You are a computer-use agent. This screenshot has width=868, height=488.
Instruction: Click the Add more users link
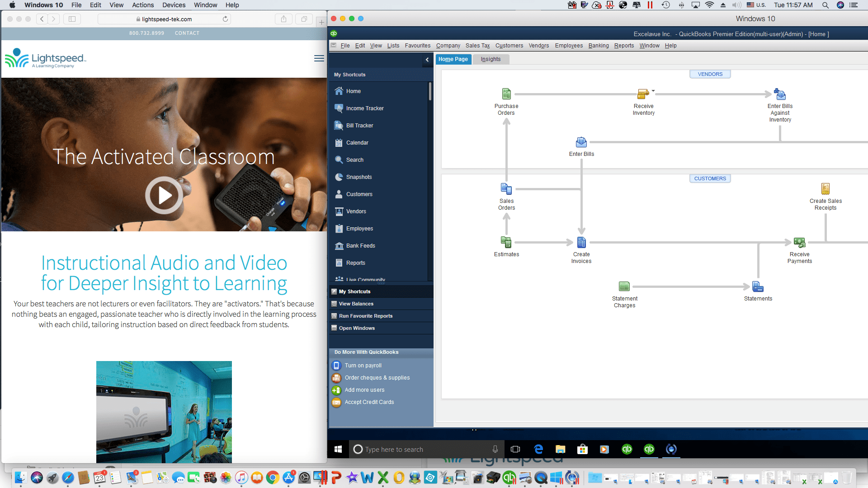point(364,389)
